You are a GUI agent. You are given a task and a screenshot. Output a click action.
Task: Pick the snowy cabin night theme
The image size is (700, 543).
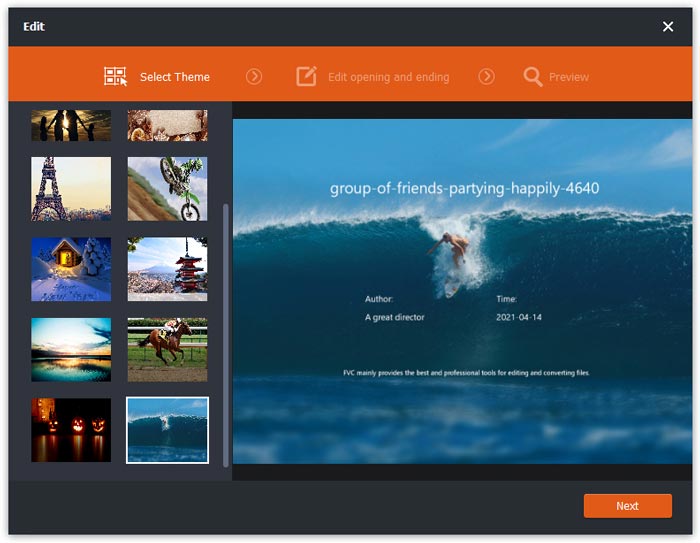(x=71, y=269)
